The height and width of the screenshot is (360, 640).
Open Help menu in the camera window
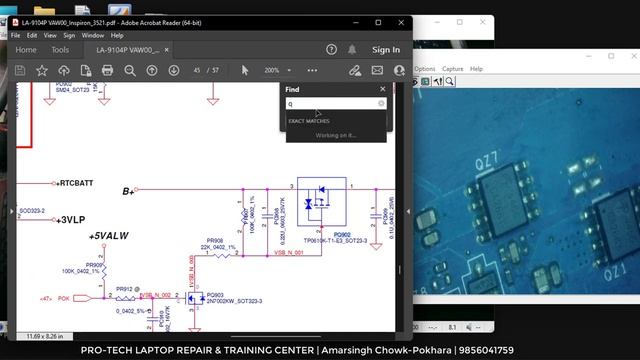tap(476, 69)
